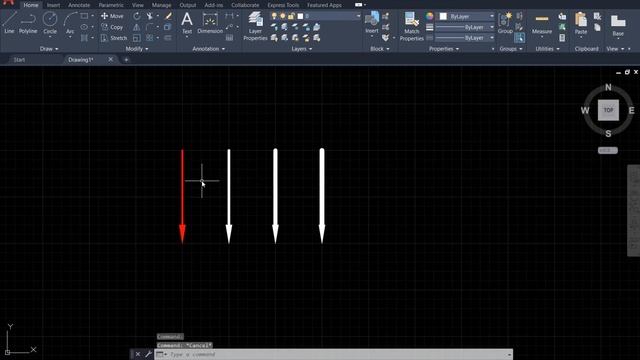Expand the Block panel
640x360 pixels.
pos(380,49)
